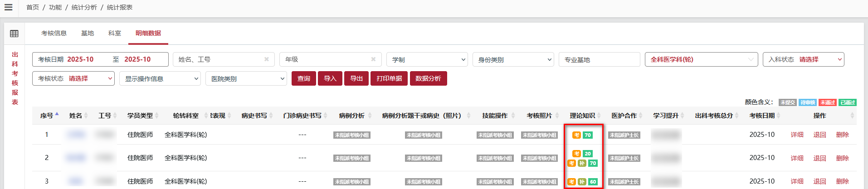Screen dimensions: 868x189
Task: Click the 打印单据 button
Action: tap(389, 78)
